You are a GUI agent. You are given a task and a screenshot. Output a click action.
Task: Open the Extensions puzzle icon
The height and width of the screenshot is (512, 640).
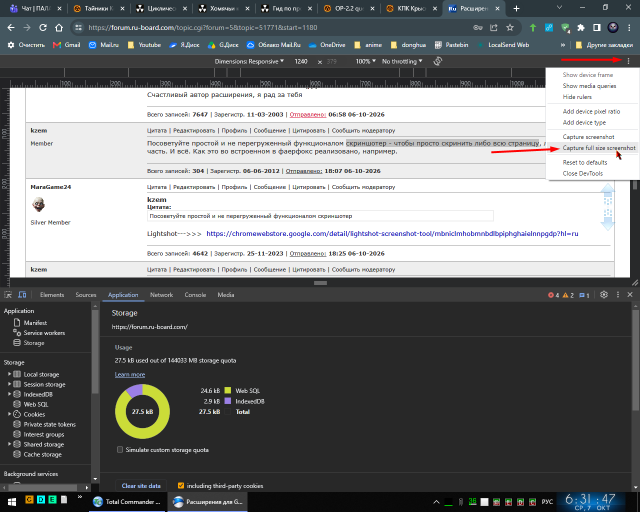[581, 27]
